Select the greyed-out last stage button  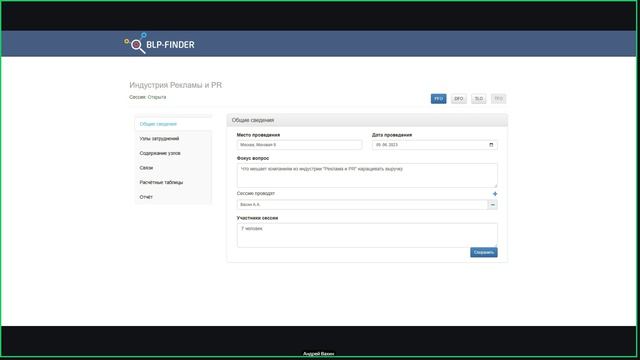coord(498,99)
